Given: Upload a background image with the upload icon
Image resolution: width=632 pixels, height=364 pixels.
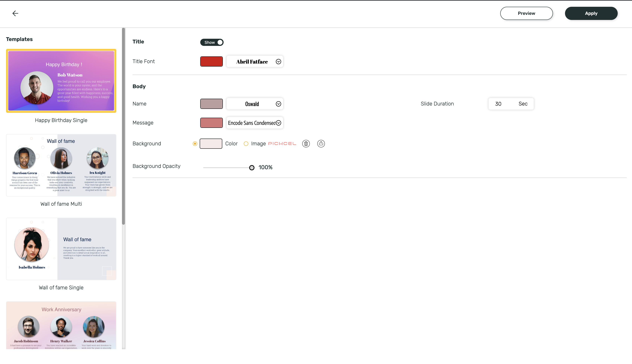Looking at the screenshot, I should 321,143.
